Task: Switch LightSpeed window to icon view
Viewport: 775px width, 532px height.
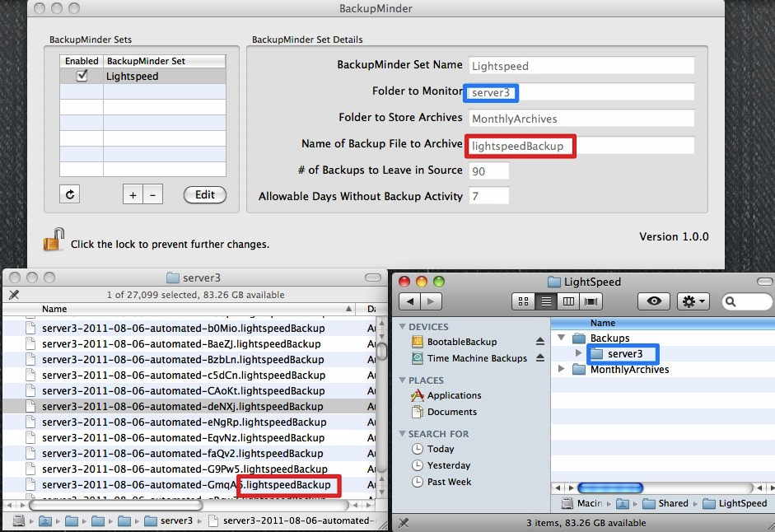Action: (523, 301)
